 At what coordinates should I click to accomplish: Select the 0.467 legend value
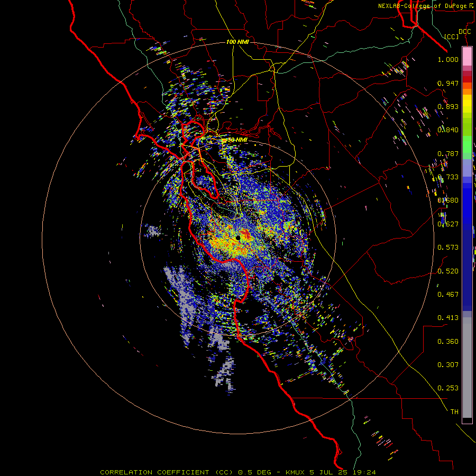pyautogui.click(x=448, y=295)
